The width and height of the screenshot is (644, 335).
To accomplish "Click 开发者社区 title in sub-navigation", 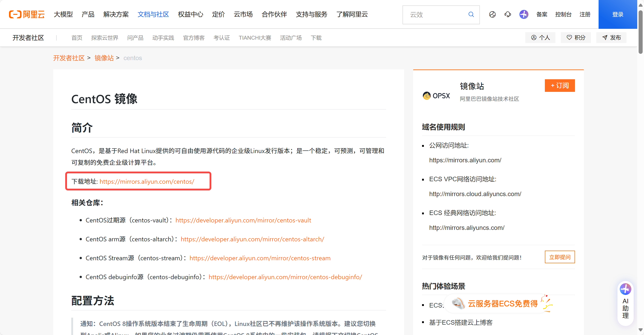I will tap(28, 38).
